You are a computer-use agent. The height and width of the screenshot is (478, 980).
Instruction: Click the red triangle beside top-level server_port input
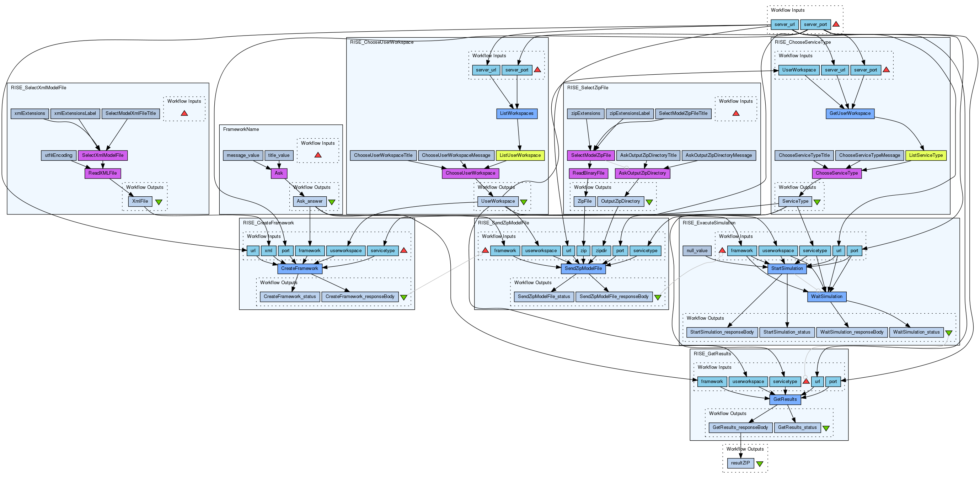tap(836, 24)
